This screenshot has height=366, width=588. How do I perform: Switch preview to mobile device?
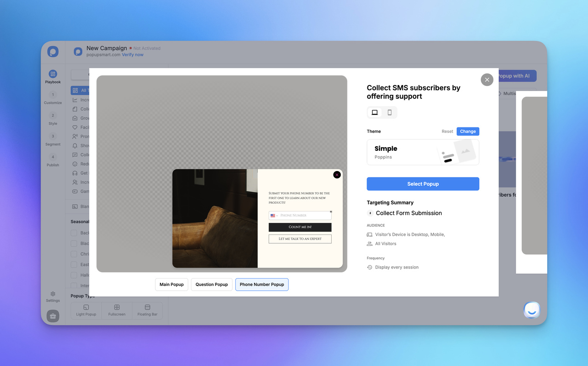point(390,113)
